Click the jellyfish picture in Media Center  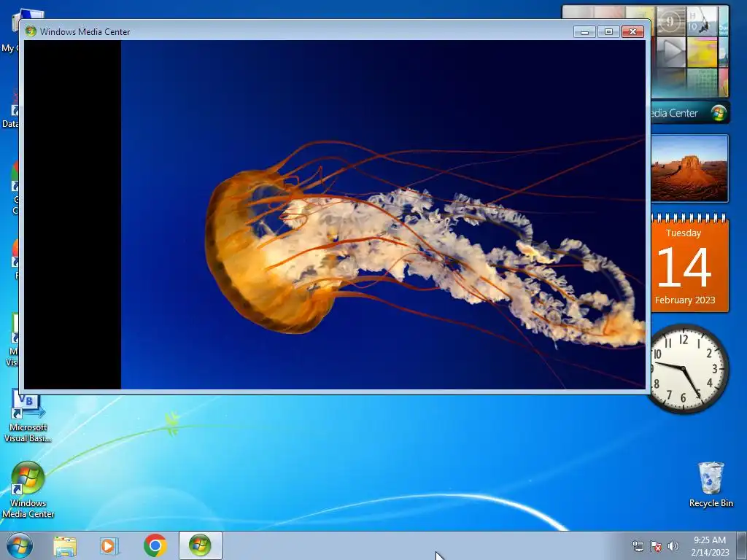[383, 215]
